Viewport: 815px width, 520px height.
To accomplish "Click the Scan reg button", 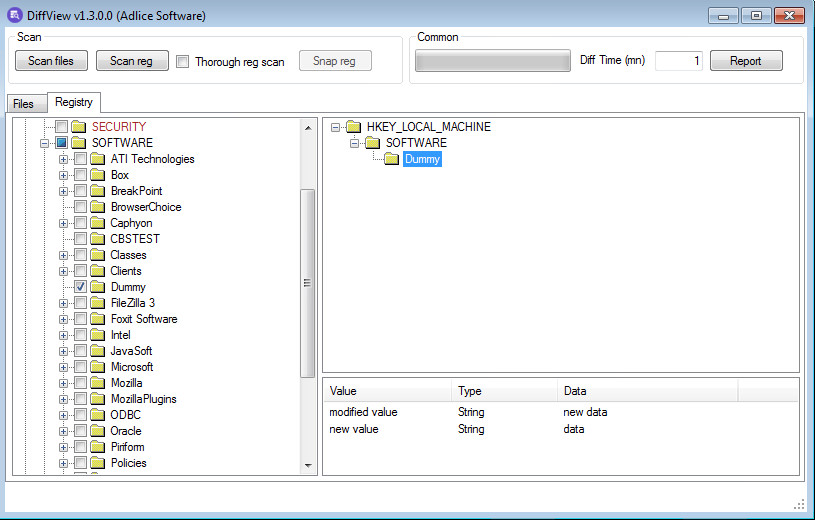I will click(x=132, y=61).
